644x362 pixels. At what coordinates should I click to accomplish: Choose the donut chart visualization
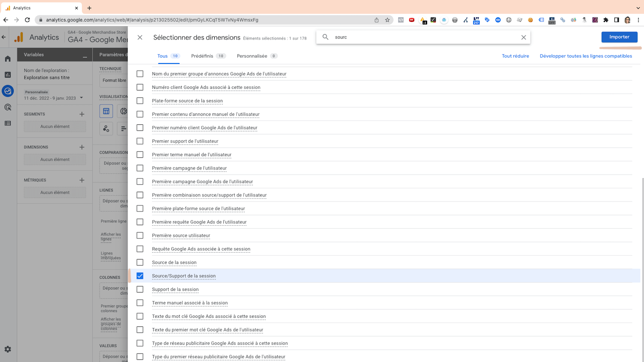(123, 111)
